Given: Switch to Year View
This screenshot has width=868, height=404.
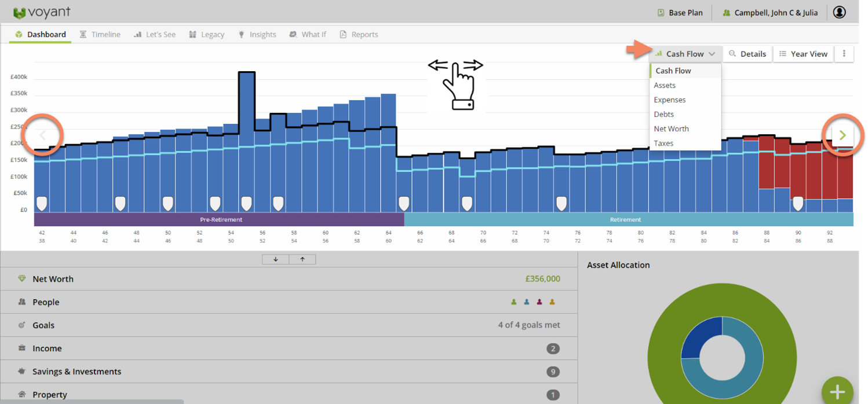Looking at the screenshot, I should (x=804, y=54).
